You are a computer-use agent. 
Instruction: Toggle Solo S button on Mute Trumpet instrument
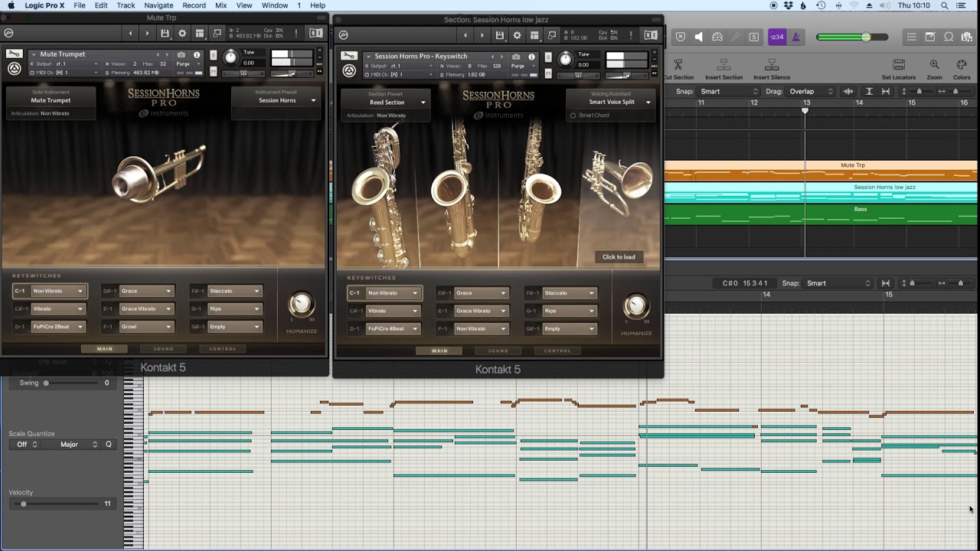pyautogui.click(x=213, y=55)
